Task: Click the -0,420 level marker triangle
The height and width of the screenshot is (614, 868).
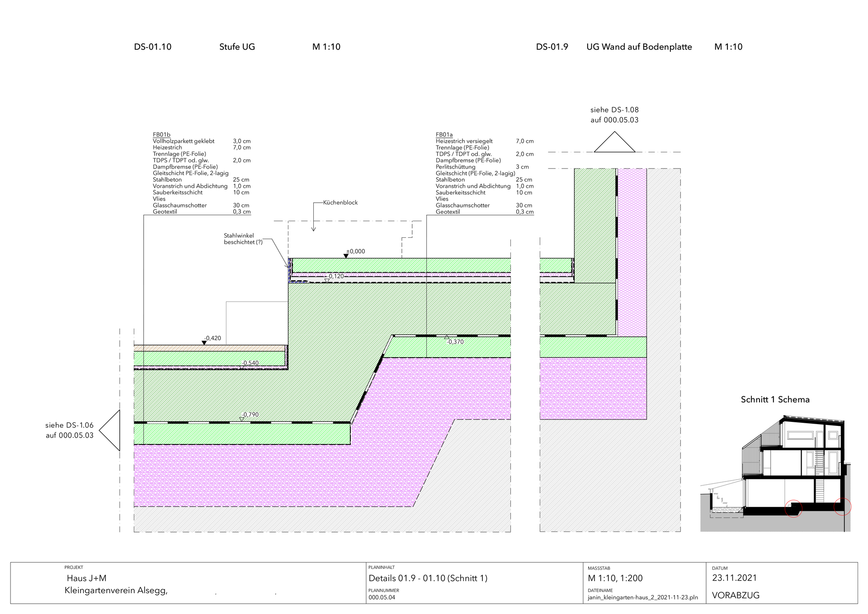Action: pos(204,343)
